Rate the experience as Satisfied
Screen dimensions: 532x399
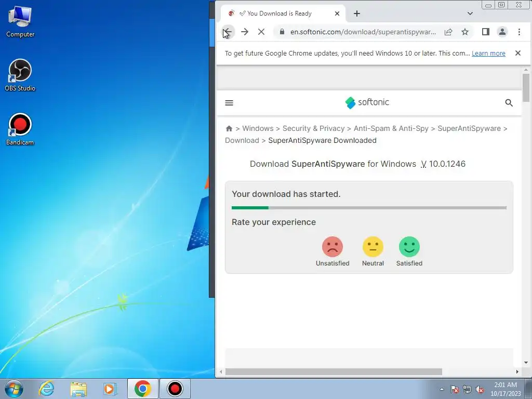coord(409,251)
